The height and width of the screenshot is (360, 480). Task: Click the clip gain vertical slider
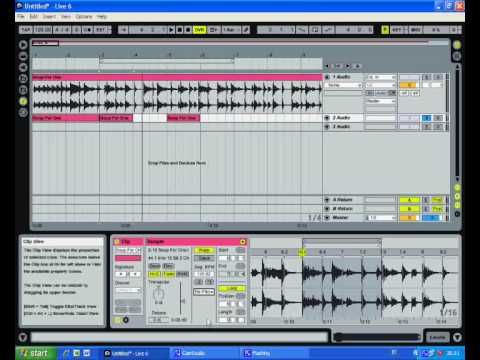point(181,298)
